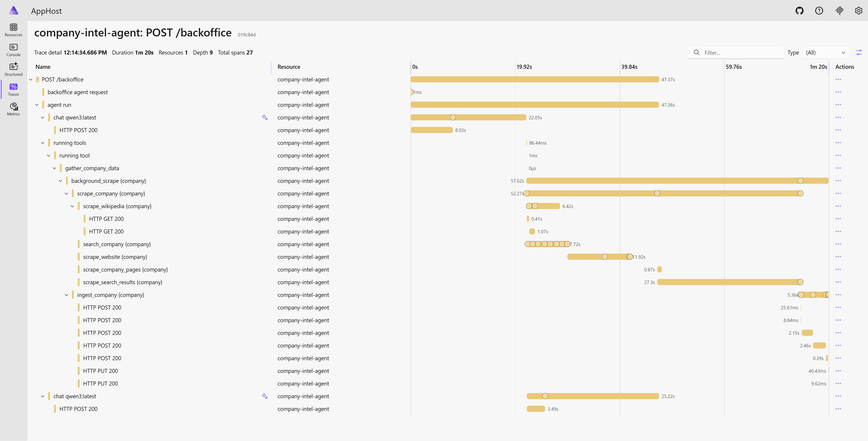
Task: Collapse the ingest_company {company} span
Action: click(x=66, y=295)
